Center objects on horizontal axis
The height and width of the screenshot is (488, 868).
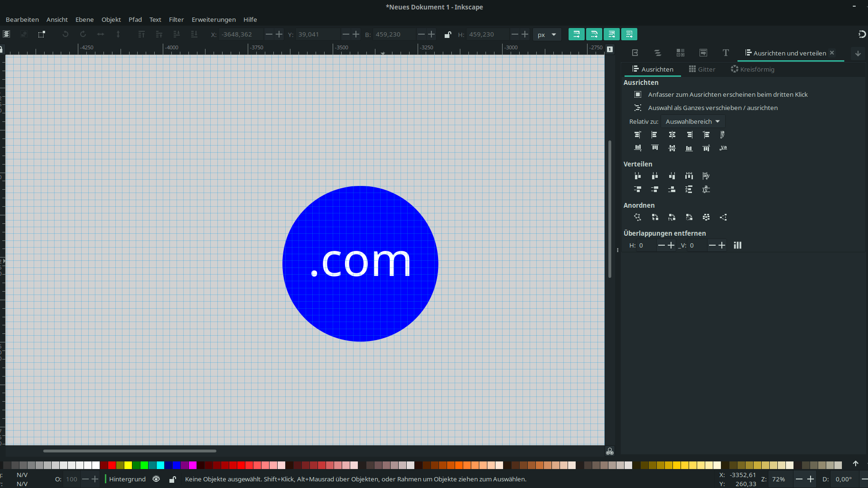click(x=672, y=148)
